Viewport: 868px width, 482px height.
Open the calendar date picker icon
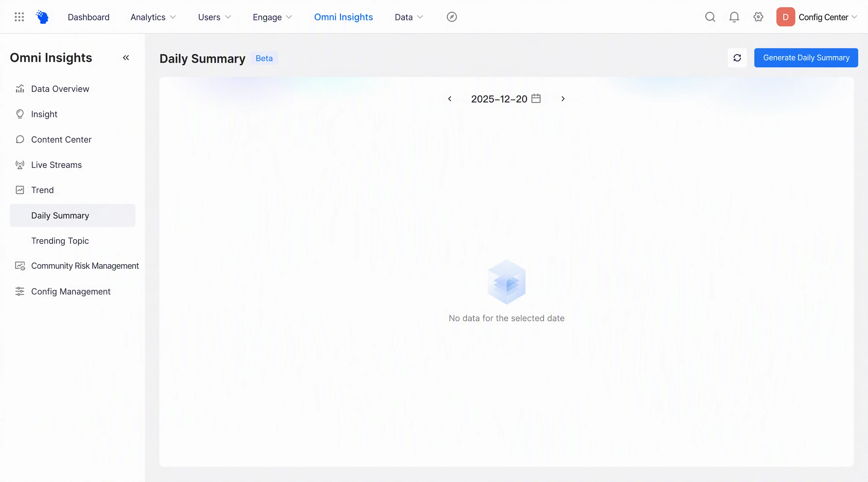tap(536, 99)
